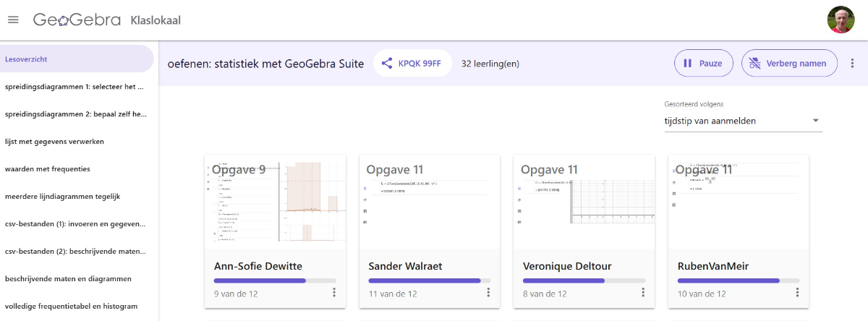Share class code KPQK 99FF
The image size is (868, 321).
(412, 63)
